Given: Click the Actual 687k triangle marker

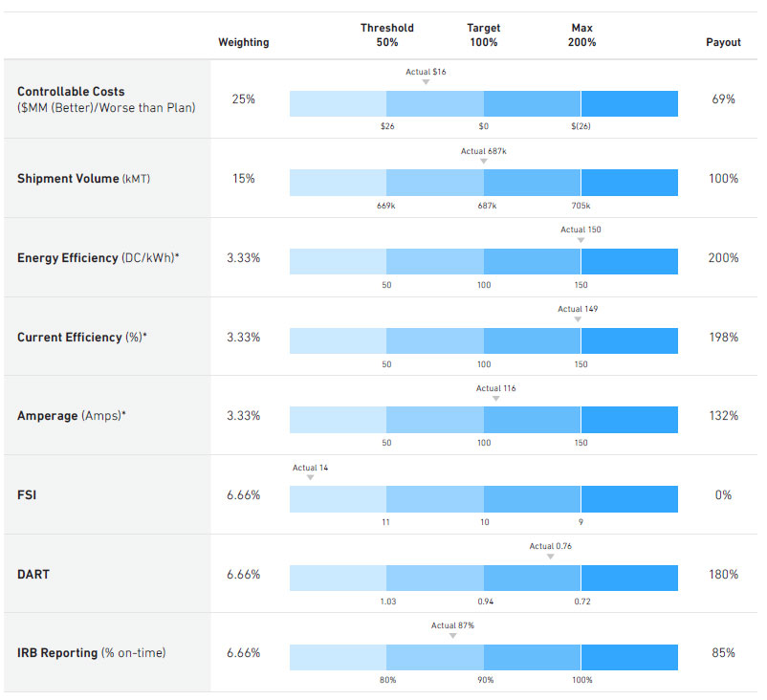Looking at the screenshot, I should [x=484, y=162].
